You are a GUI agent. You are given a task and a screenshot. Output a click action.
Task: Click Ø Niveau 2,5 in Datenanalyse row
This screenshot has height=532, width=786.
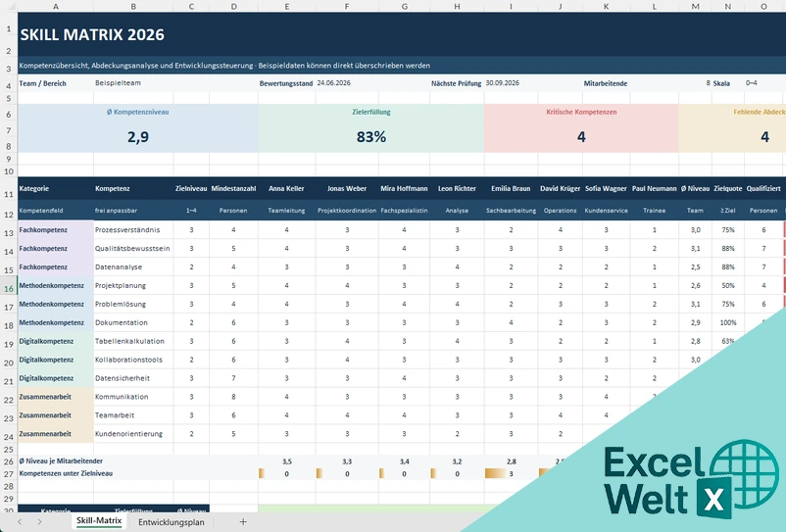(695, 267)
